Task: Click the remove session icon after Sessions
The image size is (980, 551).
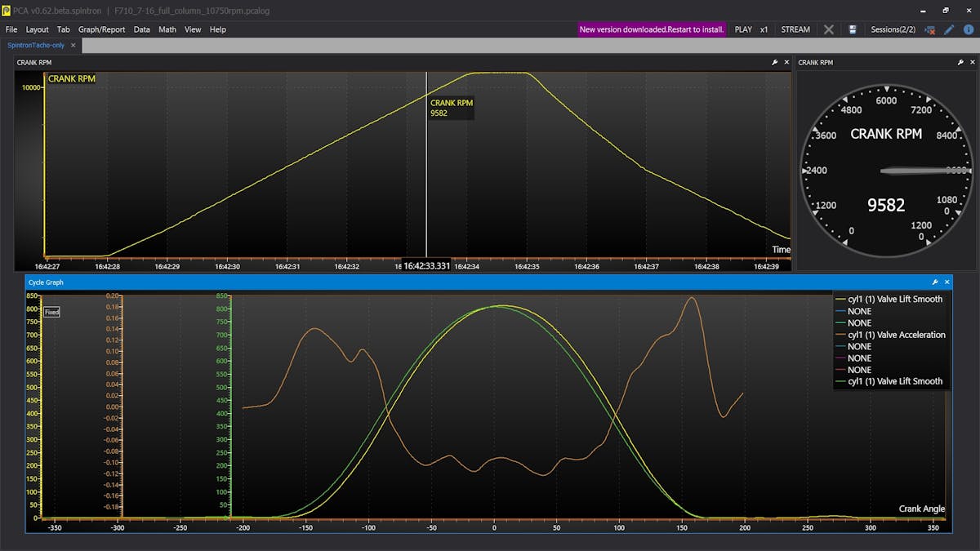Action: click(929, 29)
